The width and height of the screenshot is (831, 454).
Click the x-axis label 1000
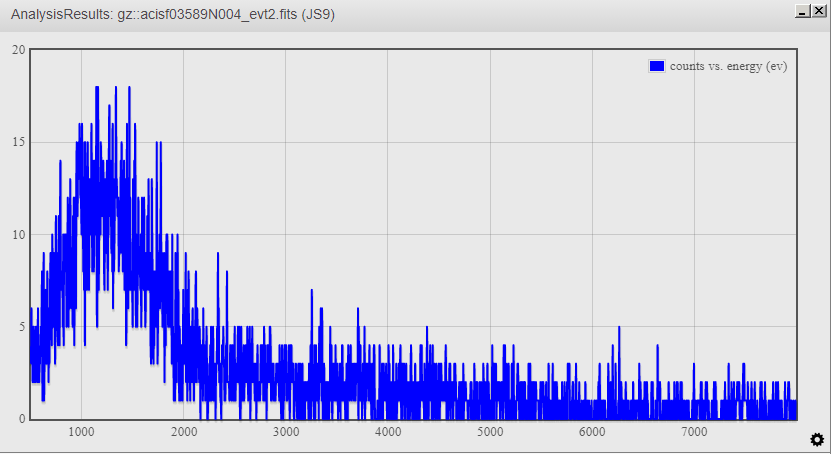81,432
